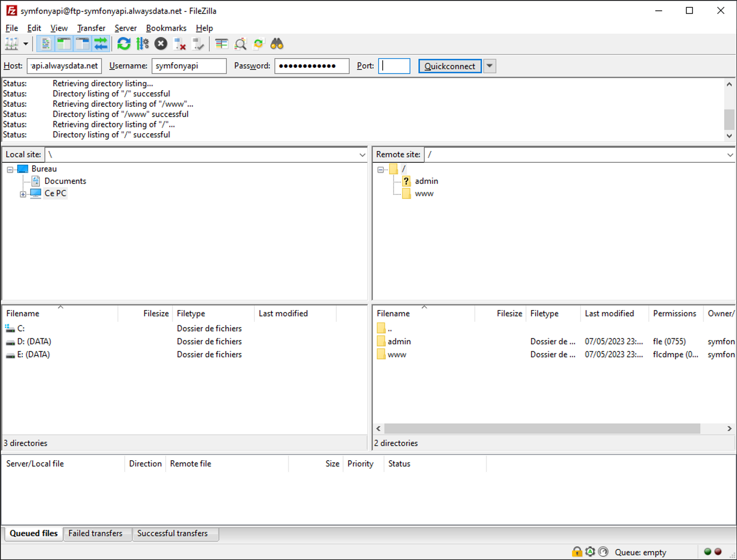Expand the Ce PC tree node

pyautogui.click(x=23, y=194)
